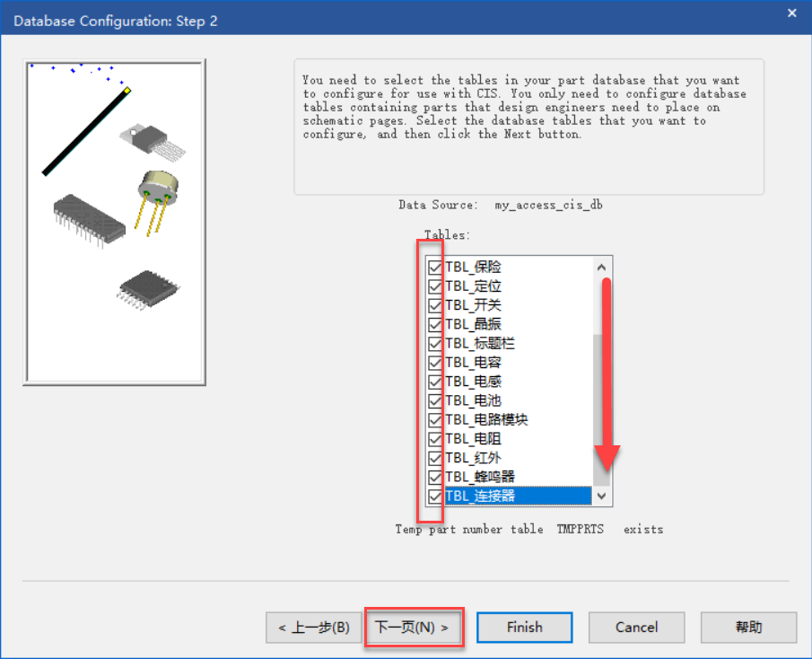812x659 pixels.
Task: Toggle the TBL_连接器 checkbox
Action: pos(435,496)
